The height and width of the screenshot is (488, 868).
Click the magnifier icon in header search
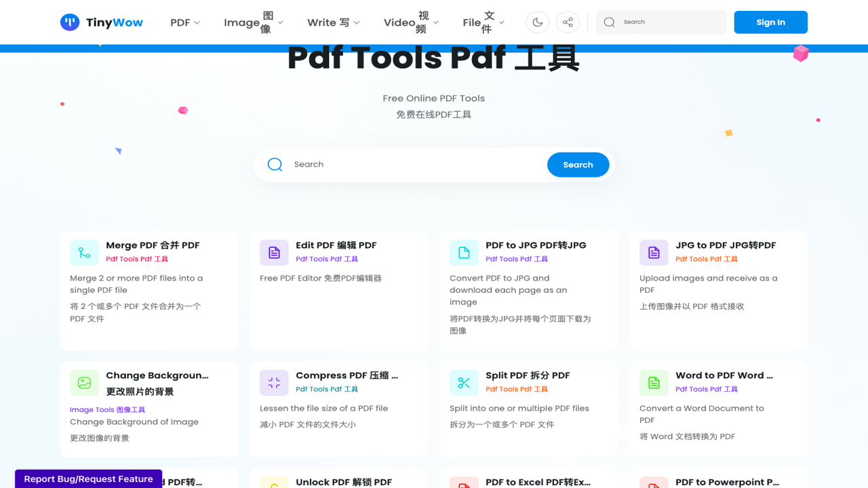609,22
